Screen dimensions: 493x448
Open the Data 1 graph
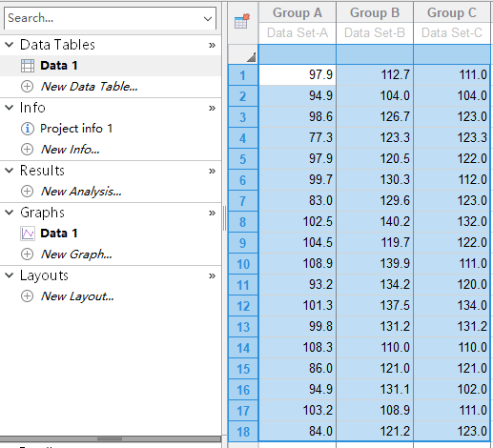(x=59, y=234)
